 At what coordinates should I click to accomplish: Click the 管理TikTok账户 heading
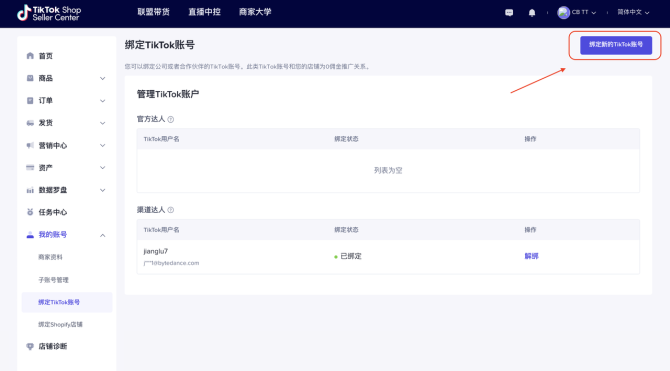[168, 94]
